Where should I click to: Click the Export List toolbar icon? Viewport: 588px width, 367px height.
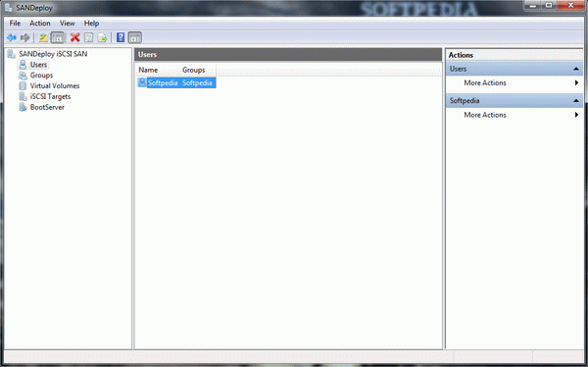pyautogui.click(x=102, y=37)
